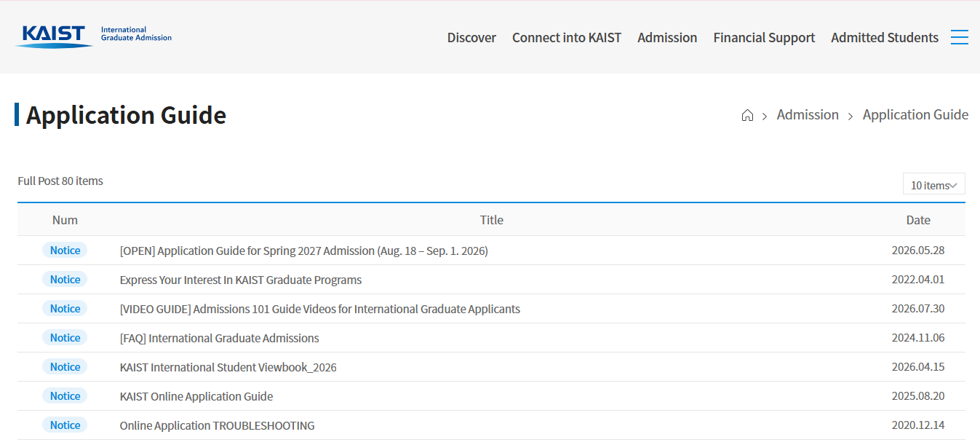Click Notice badge on TROUBLESHOOTING row
Screen dimensions: 980x445
pyautogui.click(x=65, y=425)
